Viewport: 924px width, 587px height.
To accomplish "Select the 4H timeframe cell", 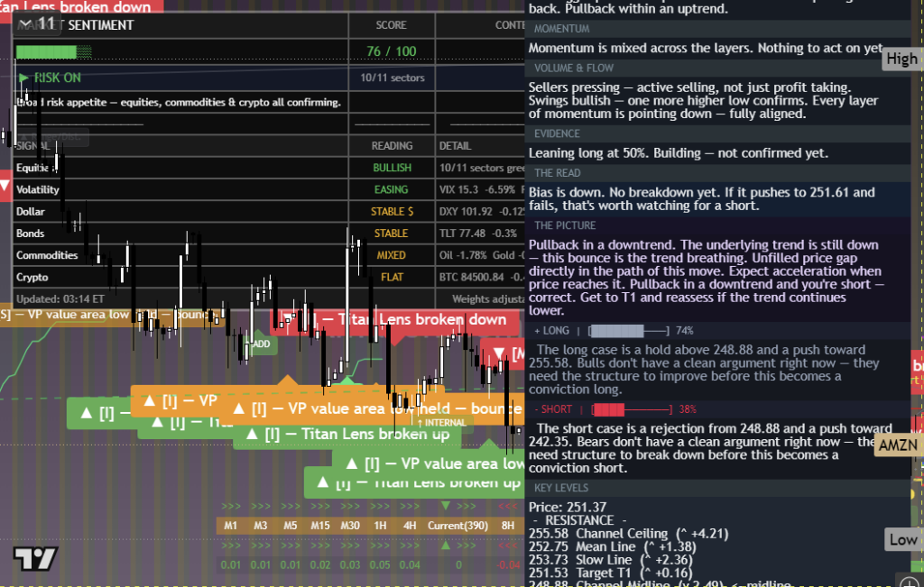I will (410, 525).
